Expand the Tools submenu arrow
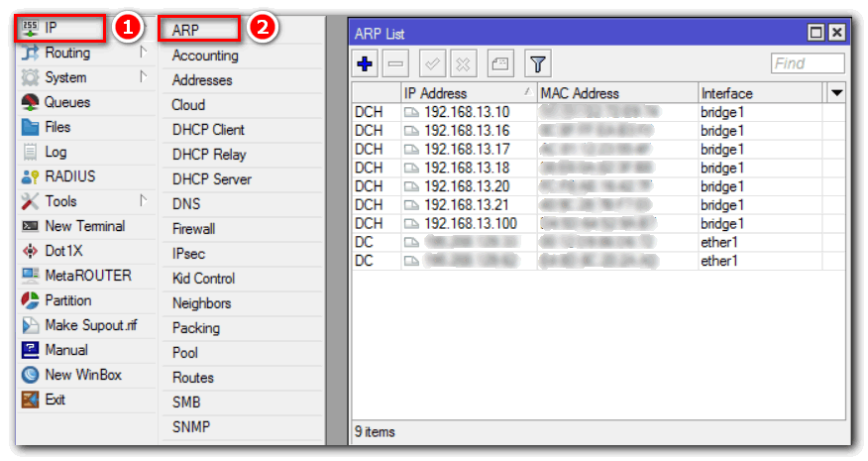The image size is (868, 461). point(144,200)
